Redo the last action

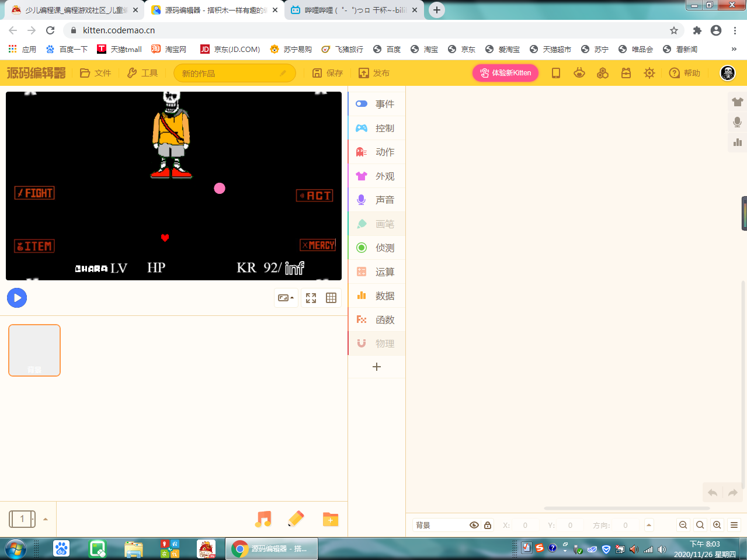pyautogui.click(x=732, y=493)
